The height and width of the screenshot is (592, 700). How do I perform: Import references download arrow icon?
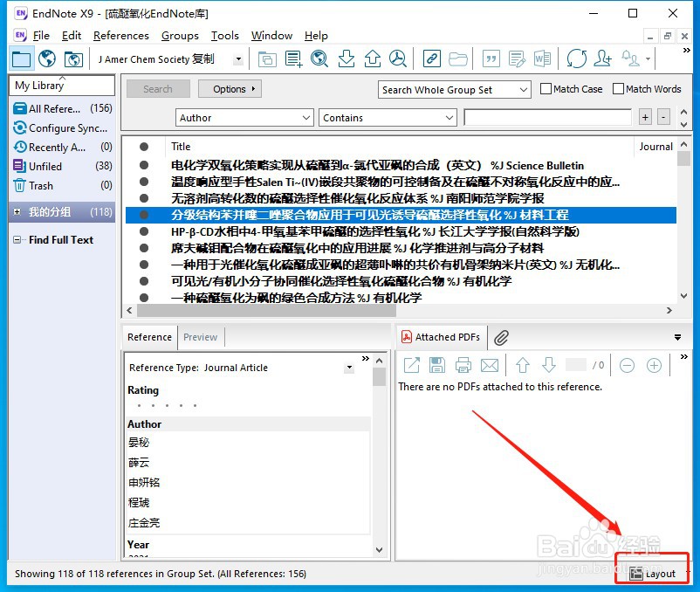346,59
